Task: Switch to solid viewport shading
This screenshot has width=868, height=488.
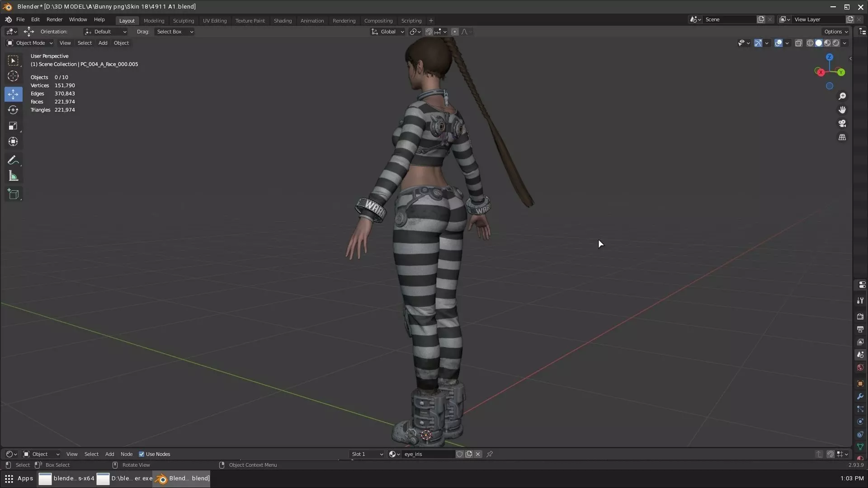Action: (x=819, y=43)
